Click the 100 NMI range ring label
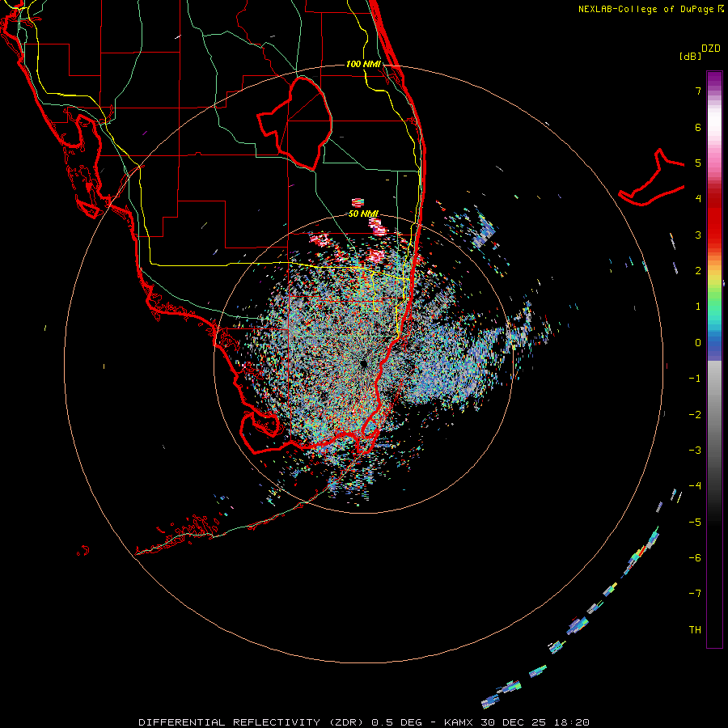This screenshot has height=728, width=728. pos(363,64)
